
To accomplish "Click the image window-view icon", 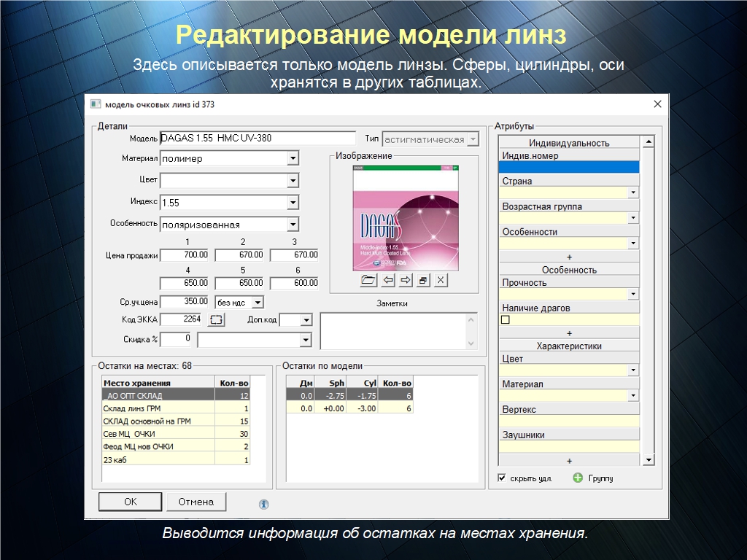I will (423, 280).
